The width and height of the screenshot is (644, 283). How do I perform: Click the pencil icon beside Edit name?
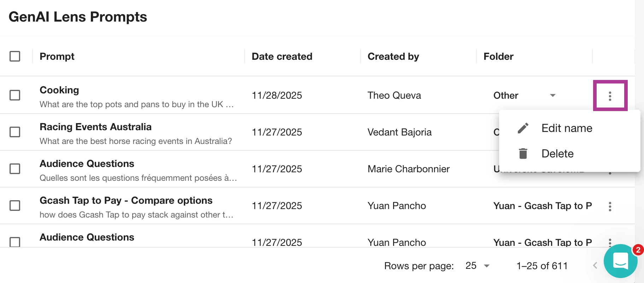[523, 128]
